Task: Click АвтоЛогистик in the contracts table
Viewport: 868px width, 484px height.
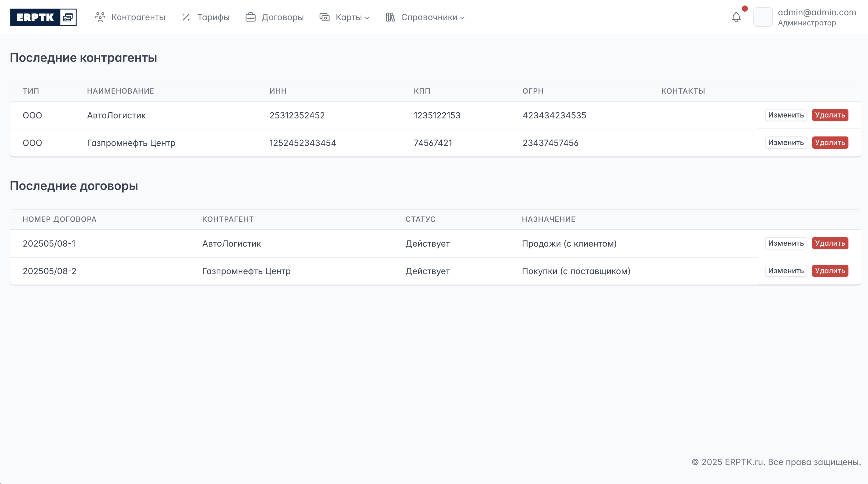Action: click(x=231, y=244)
